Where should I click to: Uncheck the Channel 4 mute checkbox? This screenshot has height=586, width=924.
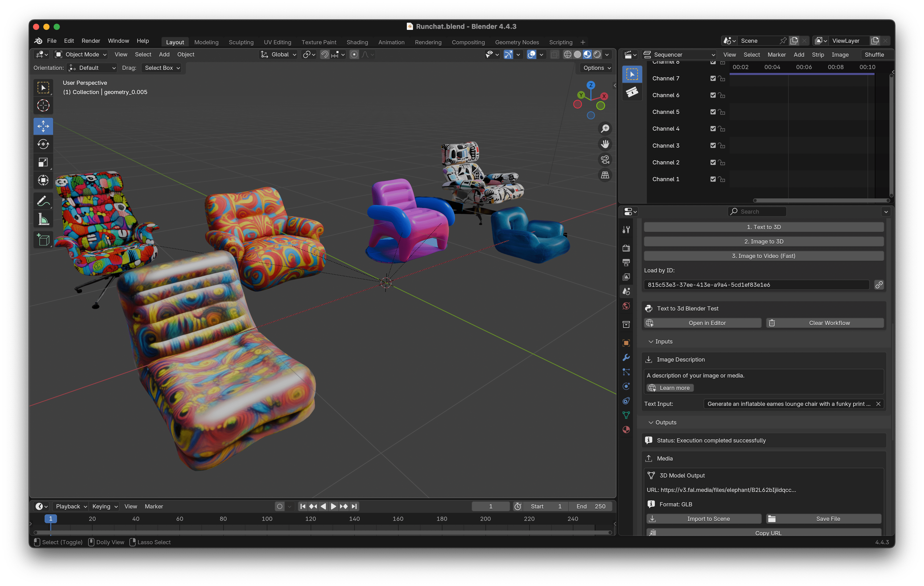coord(713,129)
